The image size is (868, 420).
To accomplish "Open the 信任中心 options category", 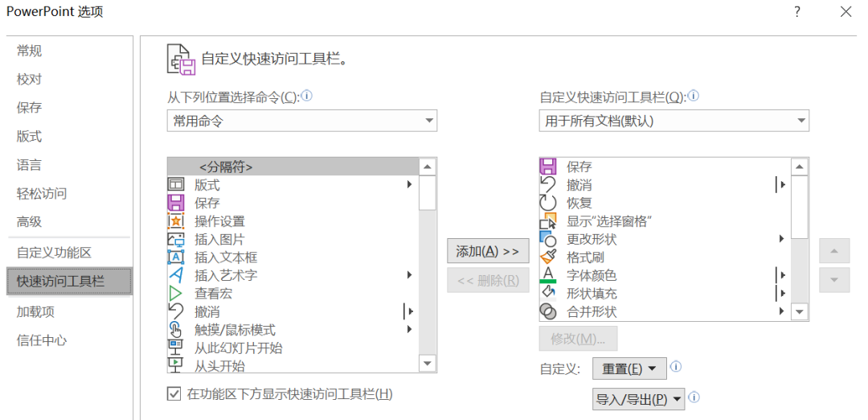I will pyautogui.click(x=42, y=340).
